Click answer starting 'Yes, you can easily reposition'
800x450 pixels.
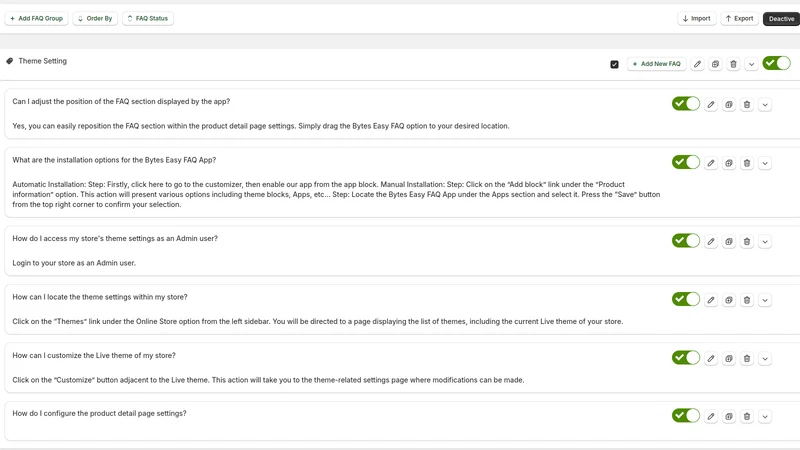[261, 126]
